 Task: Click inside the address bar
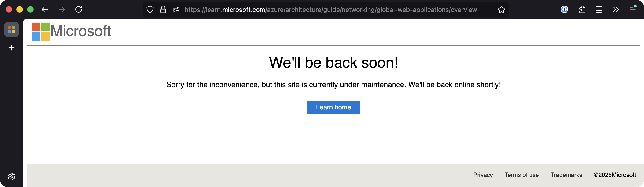(325, 10)
